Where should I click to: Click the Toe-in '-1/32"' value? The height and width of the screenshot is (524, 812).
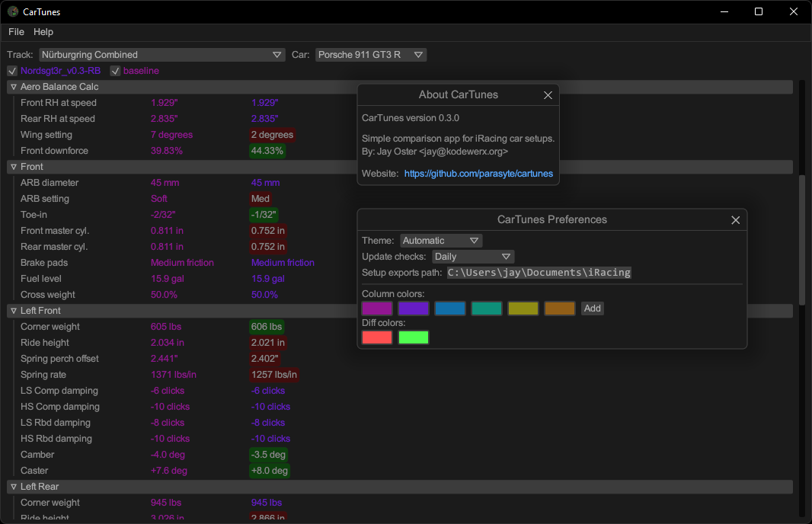coord(264,215)
